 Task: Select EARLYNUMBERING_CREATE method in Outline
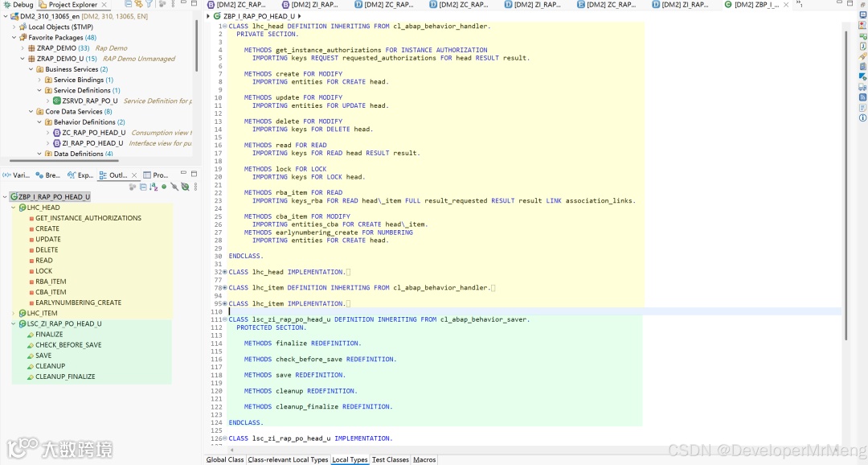[x=78, y=302]
